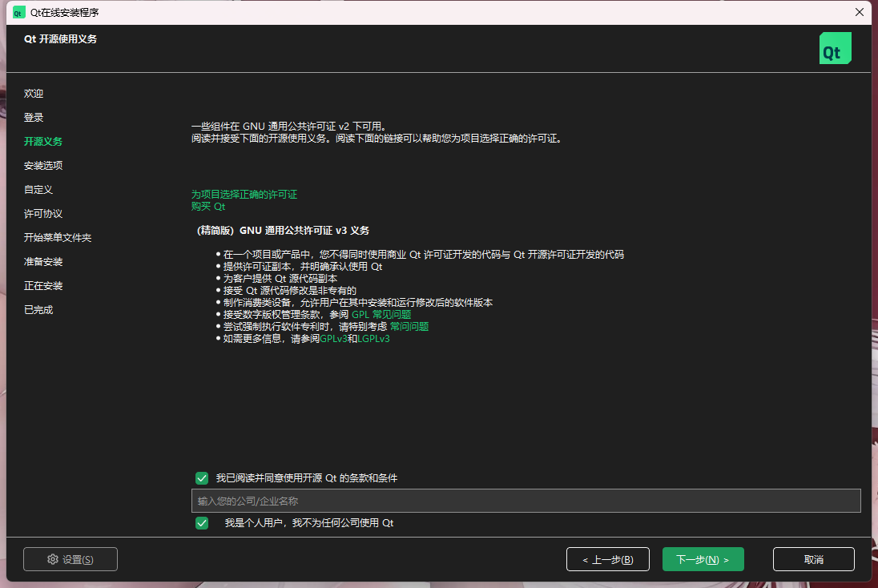
Task: Select the 正在安装 step in the sidebar
Action: [x=43, y=286]
